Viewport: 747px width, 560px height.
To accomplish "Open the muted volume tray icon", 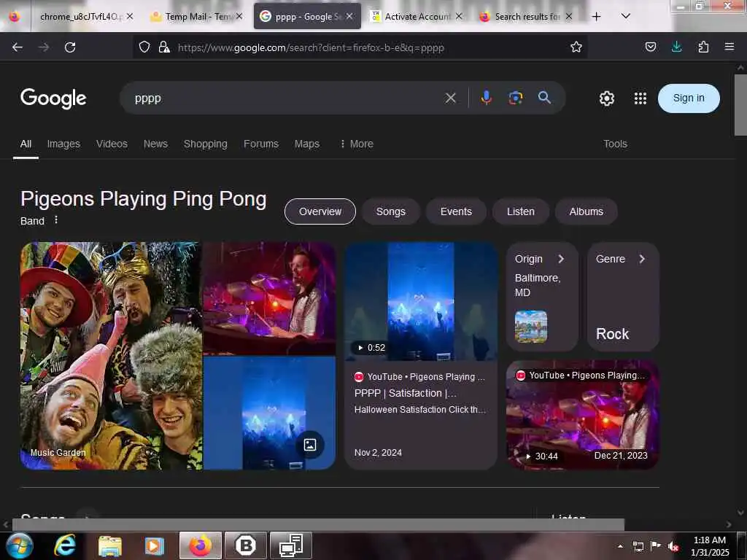I will click(673, 546).
